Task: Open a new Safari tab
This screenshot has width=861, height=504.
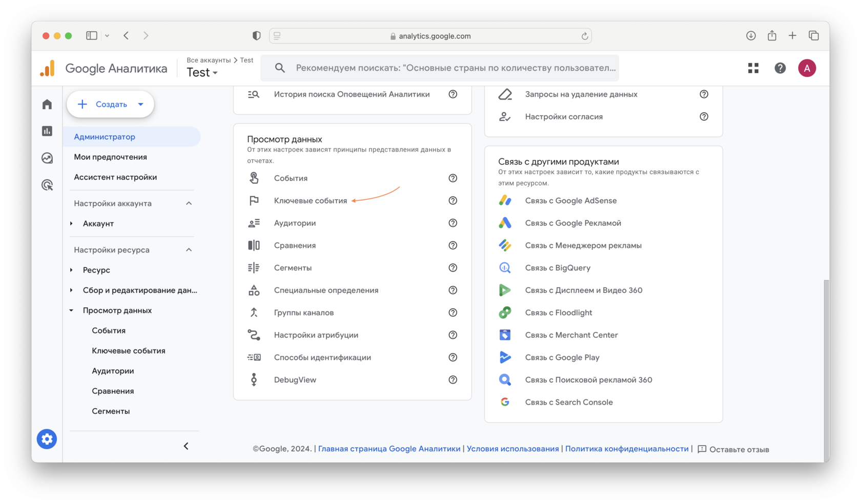Action: coord(792,35)
